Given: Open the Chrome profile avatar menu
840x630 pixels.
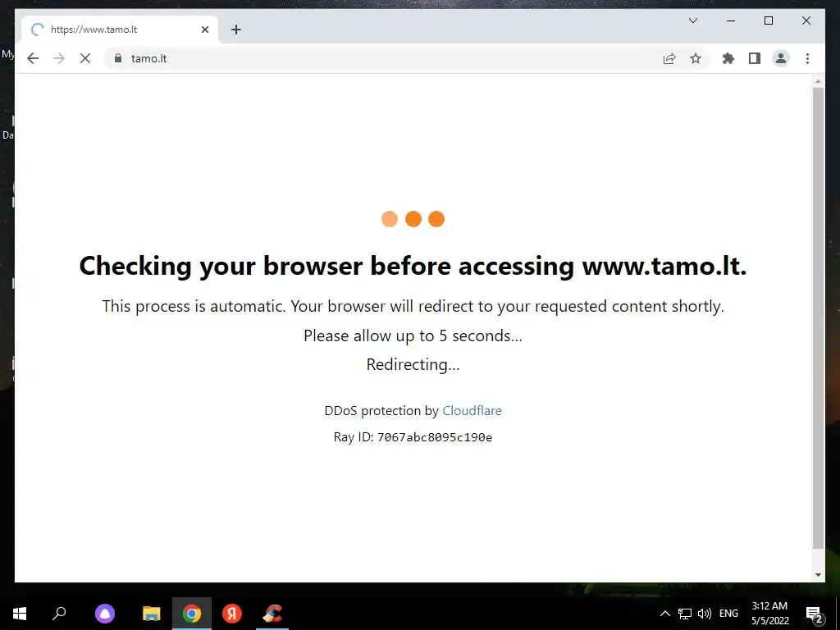Looking at the screenshot, I should (x=781, y=58).
